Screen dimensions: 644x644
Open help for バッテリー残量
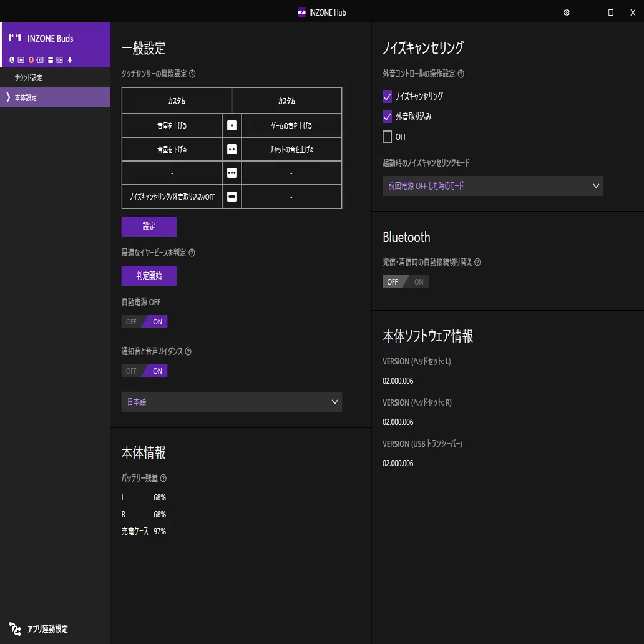click(163, 477)
